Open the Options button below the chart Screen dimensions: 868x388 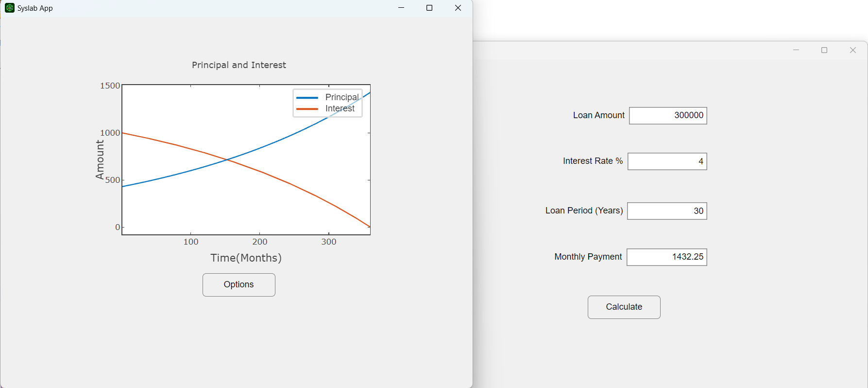pyautogui.click(x=238, y=285)
